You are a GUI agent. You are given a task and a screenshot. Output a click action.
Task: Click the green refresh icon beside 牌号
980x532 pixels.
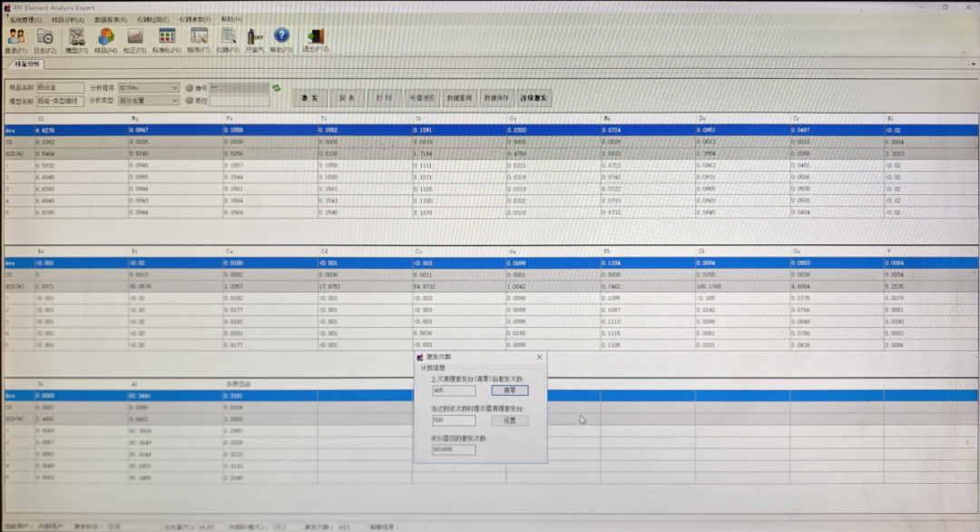coord(277,88)
